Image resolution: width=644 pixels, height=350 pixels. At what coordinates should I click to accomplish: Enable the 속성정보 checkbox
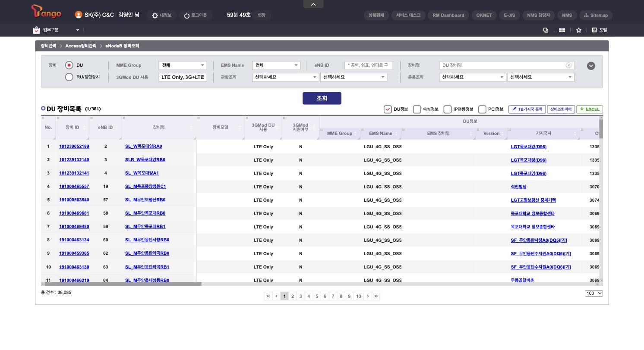point(417,109)
